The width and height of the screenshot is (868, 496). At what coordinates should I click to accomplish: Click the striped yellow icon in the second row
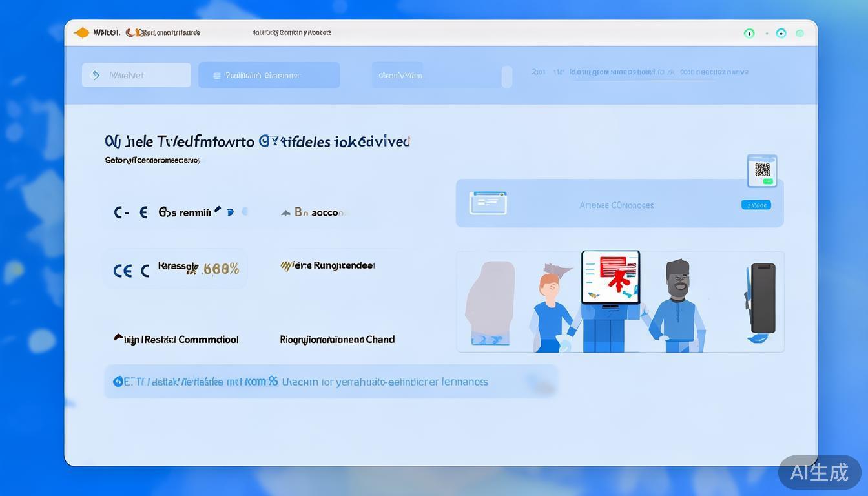click(x=287, y=265)
